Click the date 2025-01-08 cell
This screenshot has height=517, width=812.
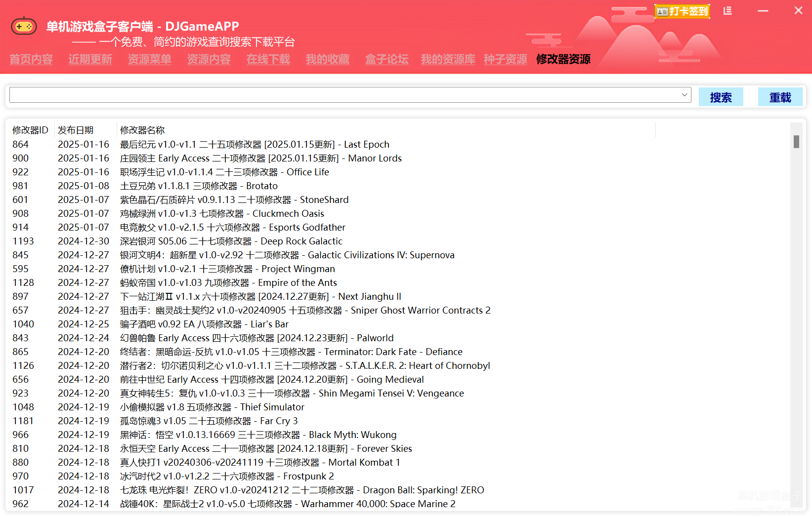(84, 186)
